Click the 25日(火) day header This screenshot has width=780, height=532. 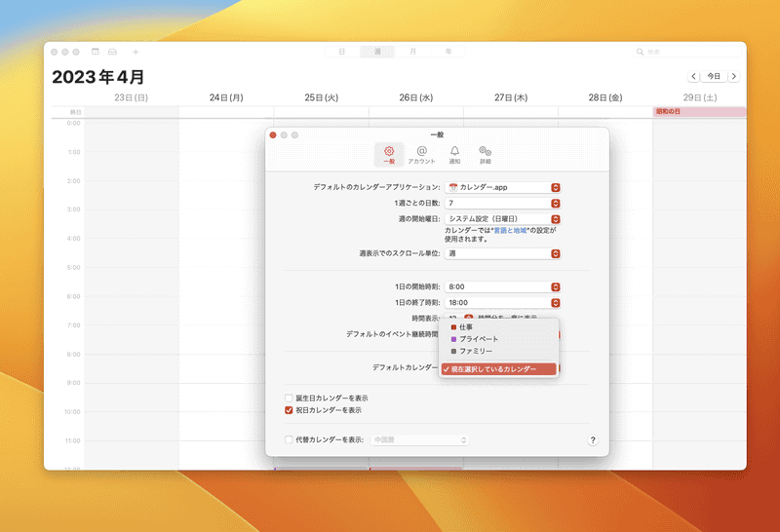click(x=322, y=97)
